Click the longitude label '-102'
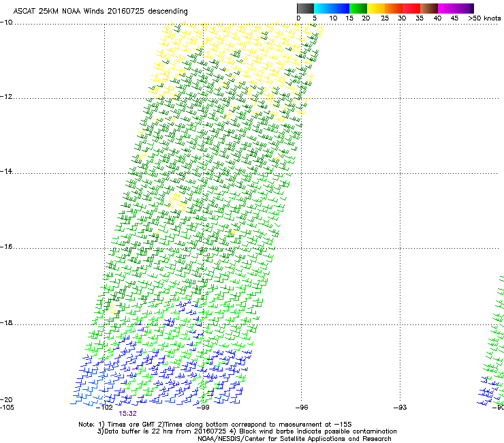 [104, 408]
